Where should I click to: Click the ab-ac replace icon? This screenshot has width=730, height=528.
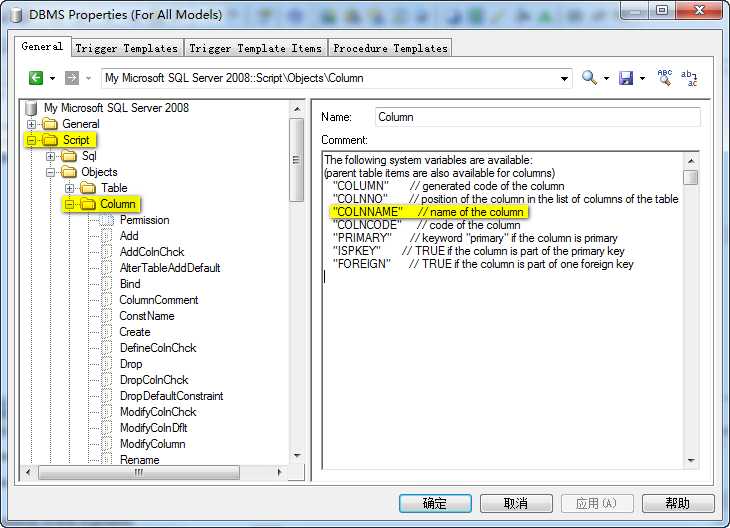689,78
